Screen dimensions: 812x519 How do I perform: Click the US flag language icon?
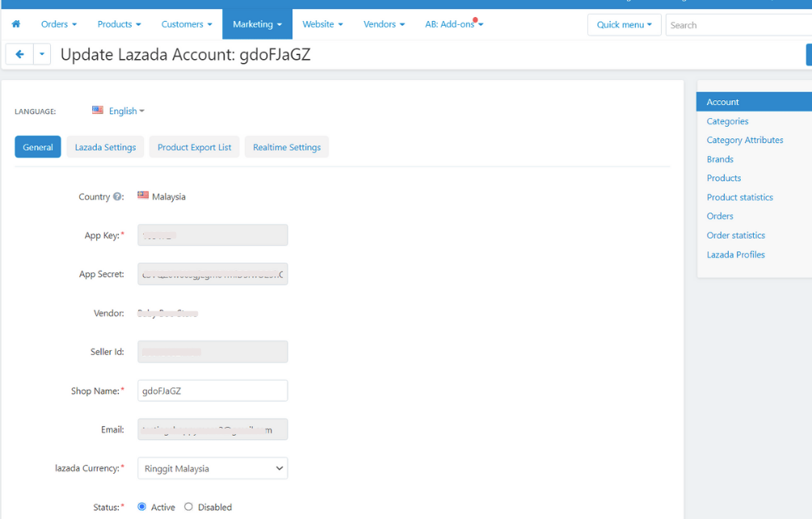[x=97, y=110]
